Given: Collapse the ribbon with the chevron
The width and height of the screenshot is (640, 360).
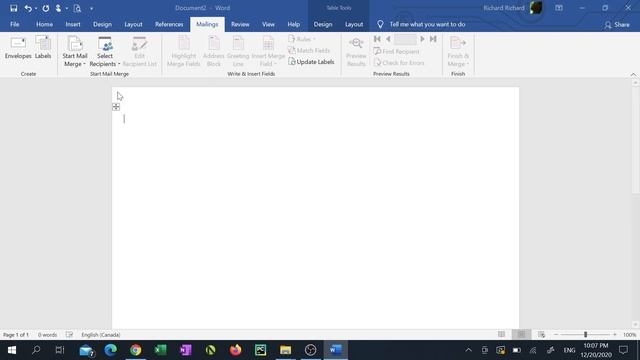Looking at the screenshot, I should pos(633,74).
